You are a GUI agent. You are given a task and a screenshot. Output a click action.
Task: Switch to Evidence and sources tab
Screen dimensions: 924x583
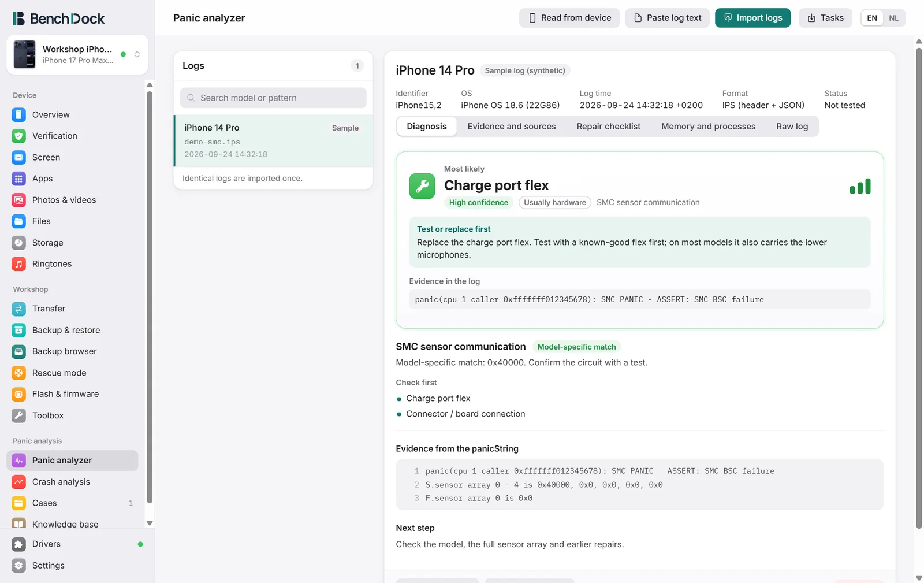(x=512, y=127)
